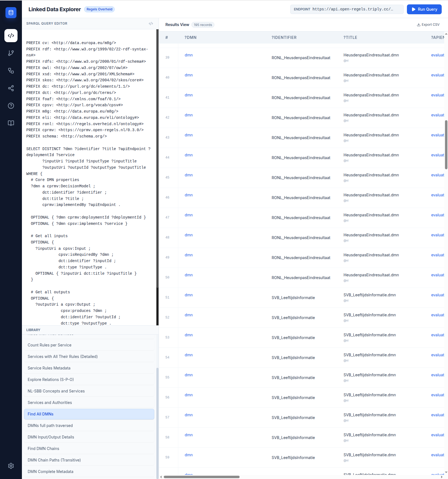Image resolution: width=448 pixels, height=479 pixels.
Task: Click the ?DMN column header
Action: (x=190, y=38)
